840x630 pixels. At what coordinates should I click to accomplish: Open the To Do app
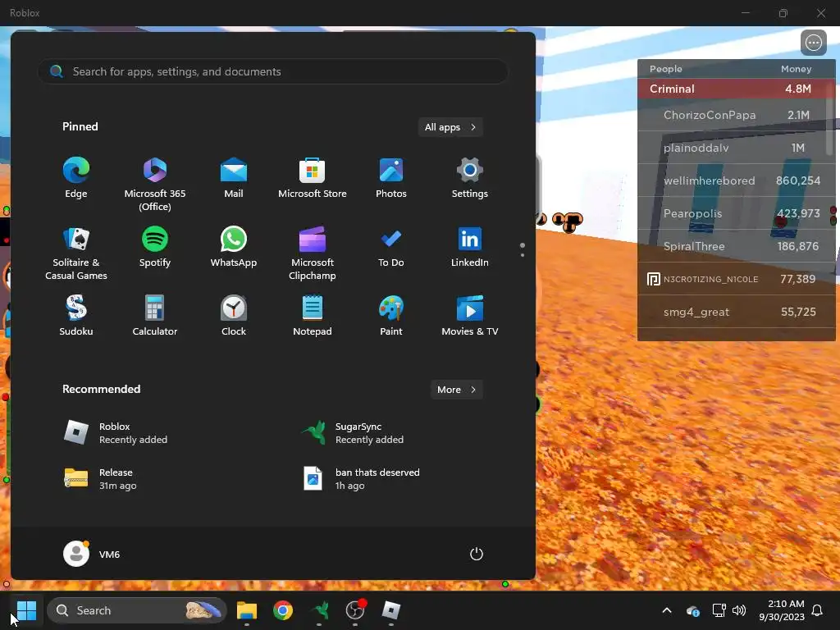coord(391,247)
